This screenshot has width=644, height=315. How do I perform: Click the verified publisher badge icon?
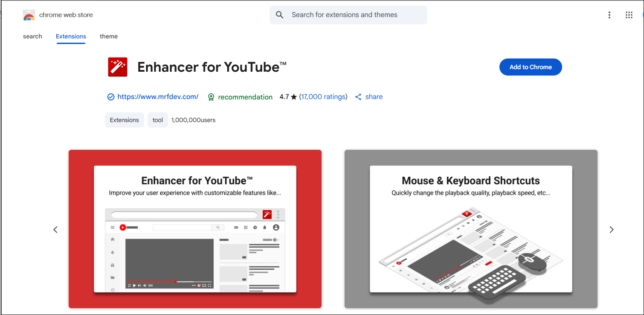coord(111,97)
